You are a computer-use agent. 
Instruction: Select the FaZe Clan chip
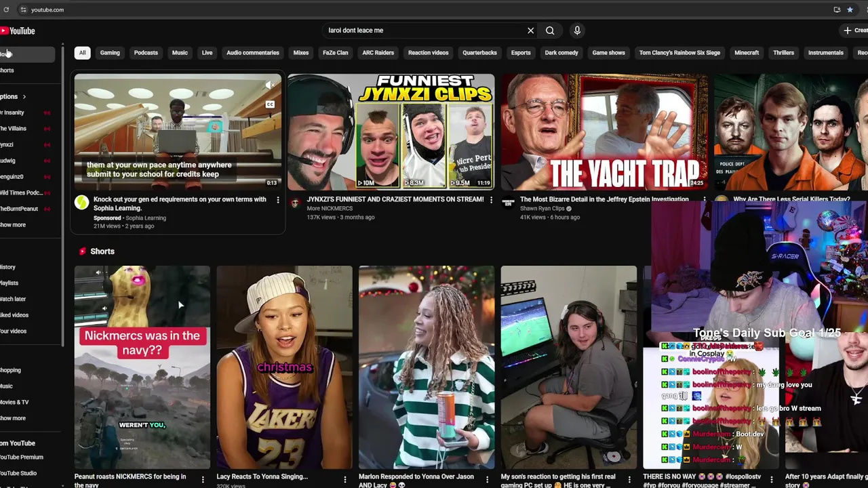point(335,53)
